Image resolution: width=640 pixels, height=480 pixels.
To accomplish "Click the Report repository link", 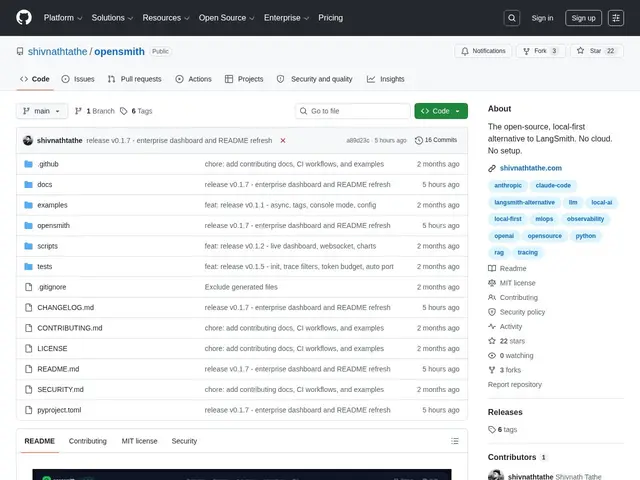I will pos(515,384).
